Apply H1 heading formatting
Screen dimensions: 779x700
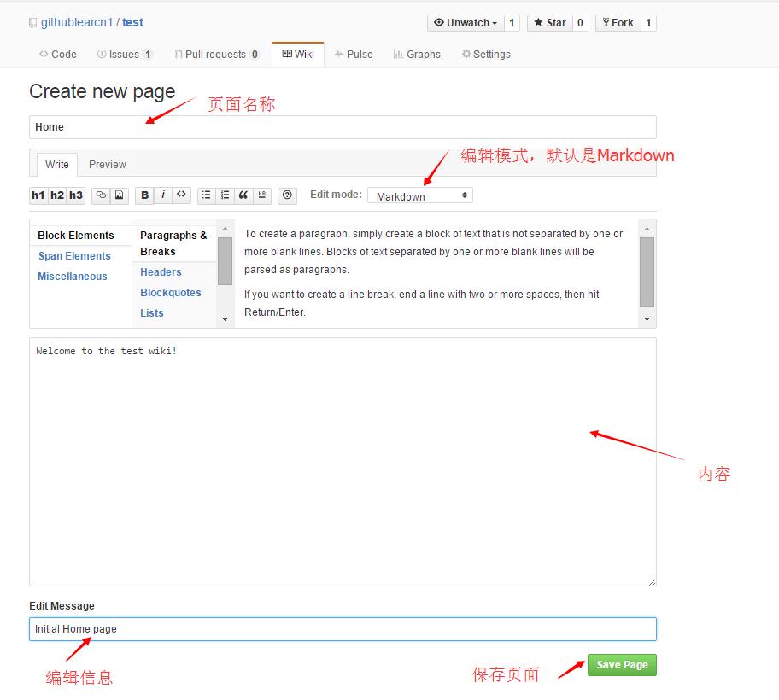click(38, 195)
